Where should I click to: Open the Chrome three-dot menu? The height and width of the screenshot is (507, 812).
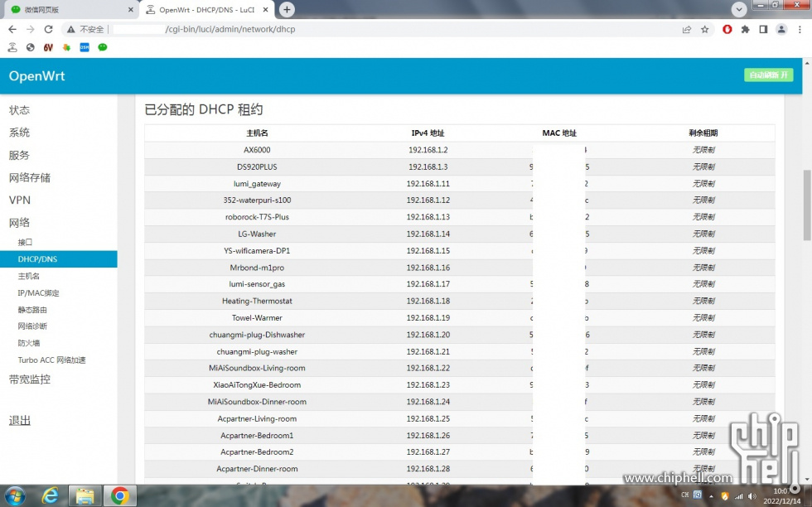click(800, 30)
